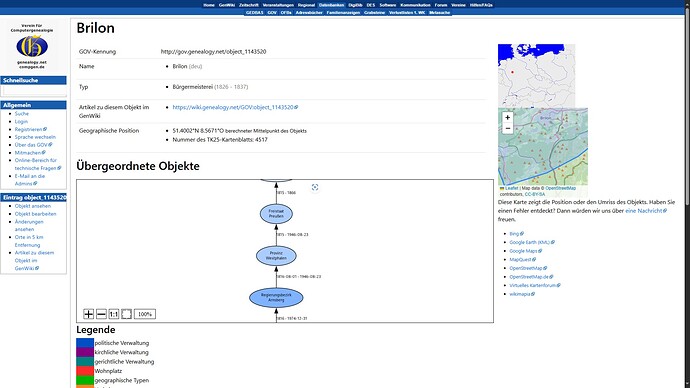Open the Veranstaltungen menu item

[278, 5]
